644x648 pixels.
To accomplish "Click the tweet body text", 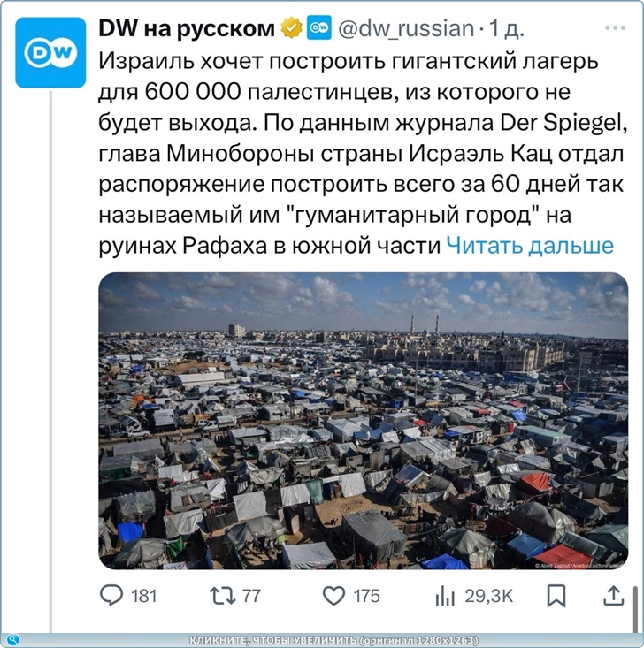I will coord(364,153).
